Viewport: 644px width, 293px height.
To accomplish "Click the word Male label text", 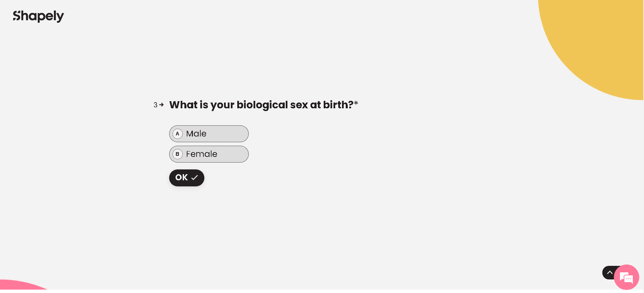I will click(196, 134).
